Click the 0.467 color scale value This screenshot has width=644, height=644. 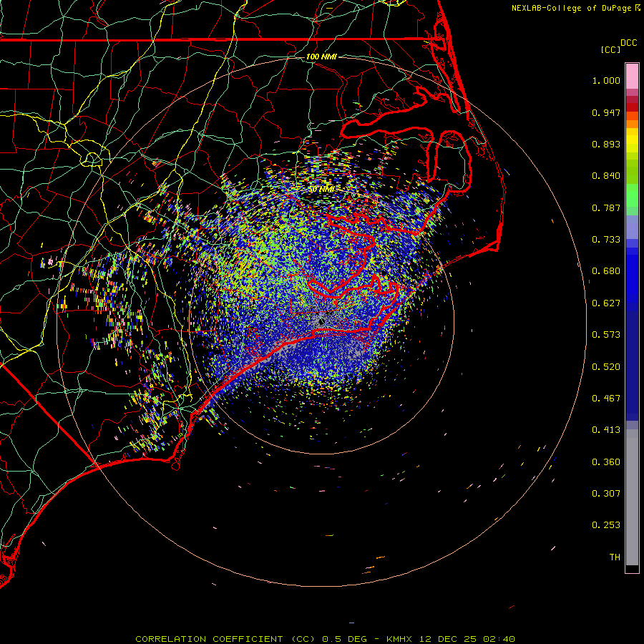[x=606, y=399]
